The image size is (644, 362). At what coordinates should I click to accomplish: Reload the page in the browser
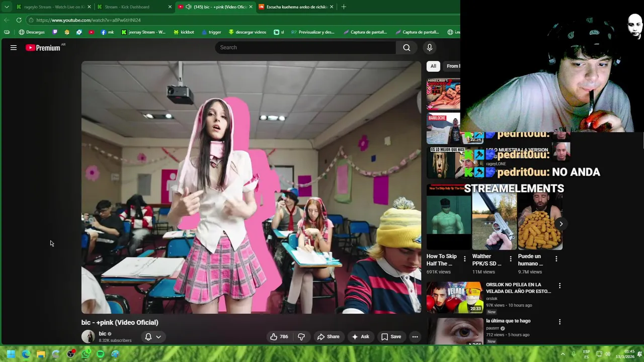tap(19, 20)
